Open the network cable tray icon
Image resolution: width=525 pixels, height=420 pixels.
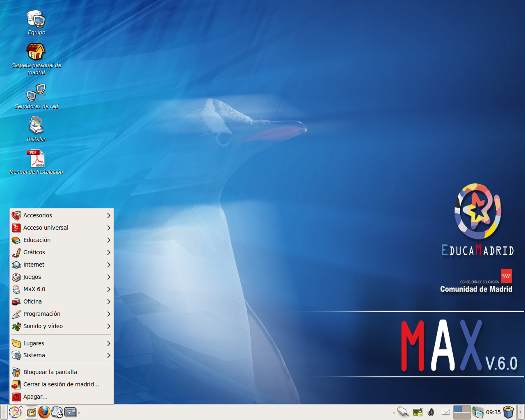403,412
